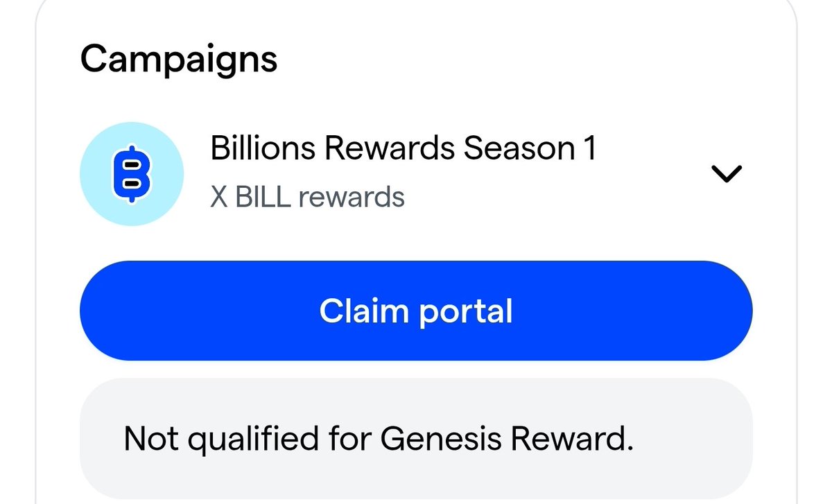
Task: Open the blue Claim portal link
Action: 416,311
